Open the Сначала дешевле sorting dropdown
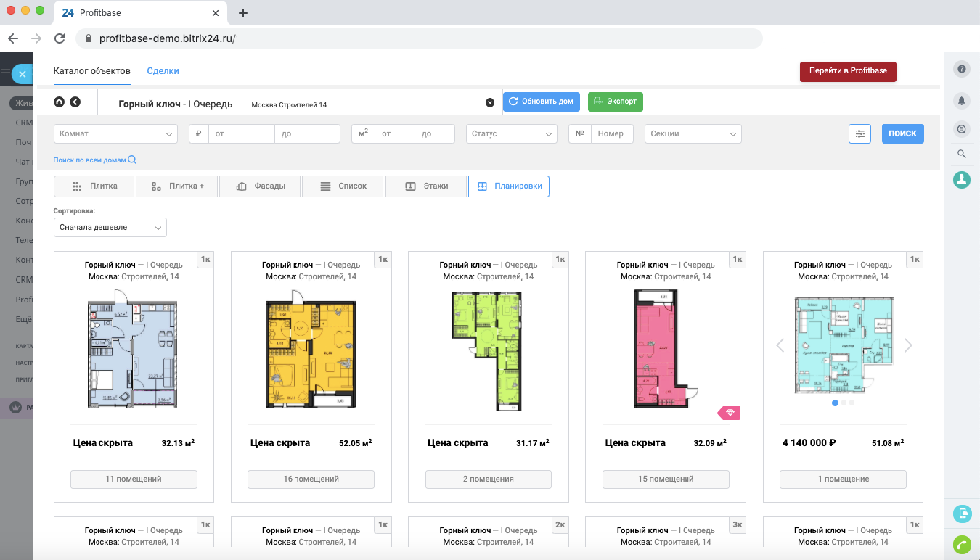The width and height of the screenshot is (980, 560). pos(110,228)
